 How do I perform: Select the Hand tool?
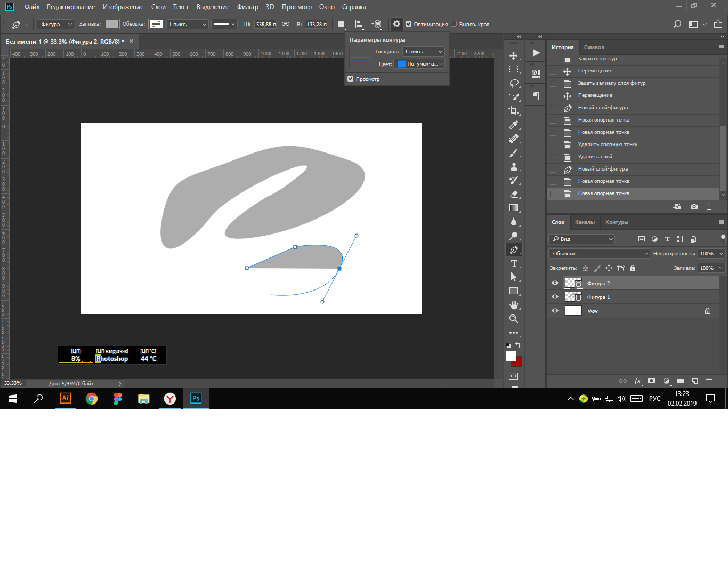click(514, 305)
